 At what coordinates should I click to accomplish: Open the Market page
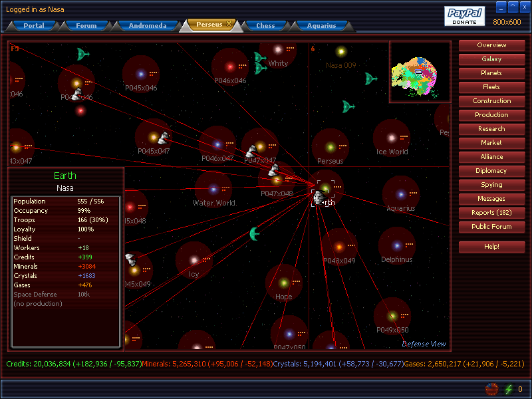point(491,143)
